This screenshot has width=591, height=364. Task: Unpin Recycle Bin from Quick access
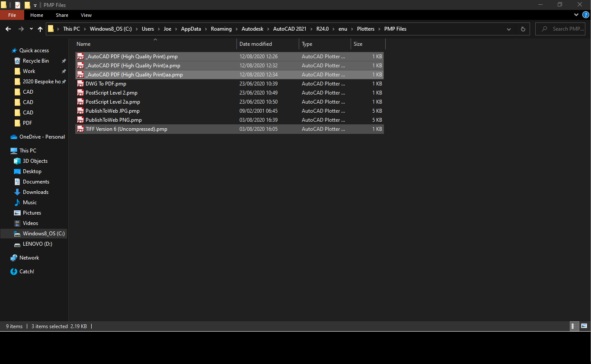(x=64, y=60)
